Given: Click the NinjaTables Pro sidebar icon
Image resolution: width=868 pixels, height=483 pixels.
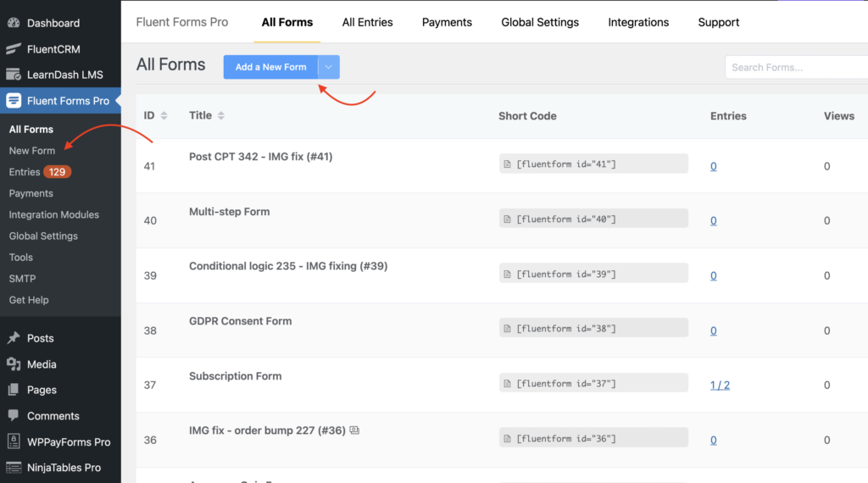Looking at the screenshot, I should point(14,467).
